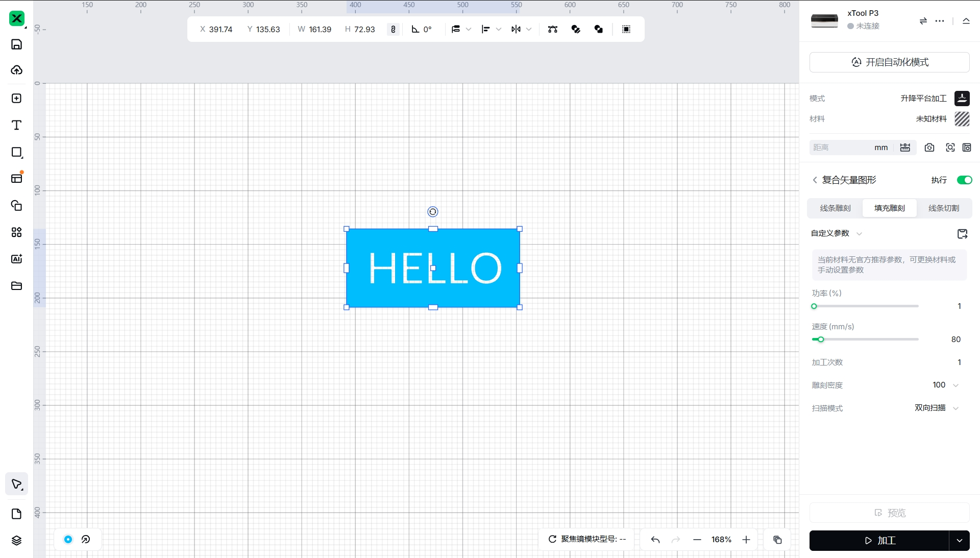Click the save file icon

point(16,44)
